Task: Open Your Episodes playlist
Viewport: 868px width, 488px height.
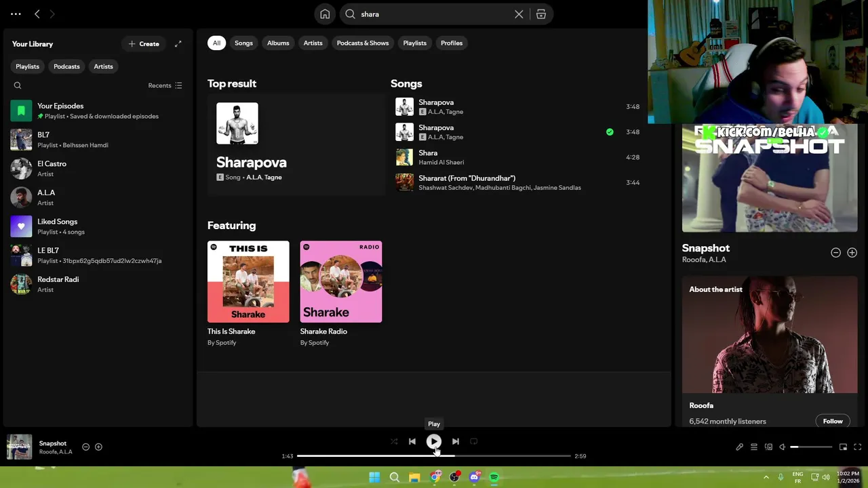Action: coord(98,110)
